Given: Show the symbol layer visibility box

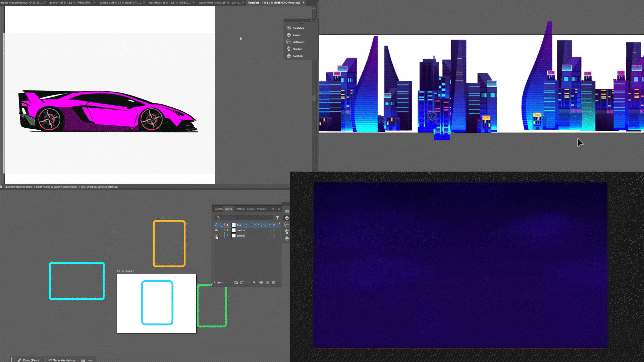Looking at the screenshot, I should click(x=216, y=236).
